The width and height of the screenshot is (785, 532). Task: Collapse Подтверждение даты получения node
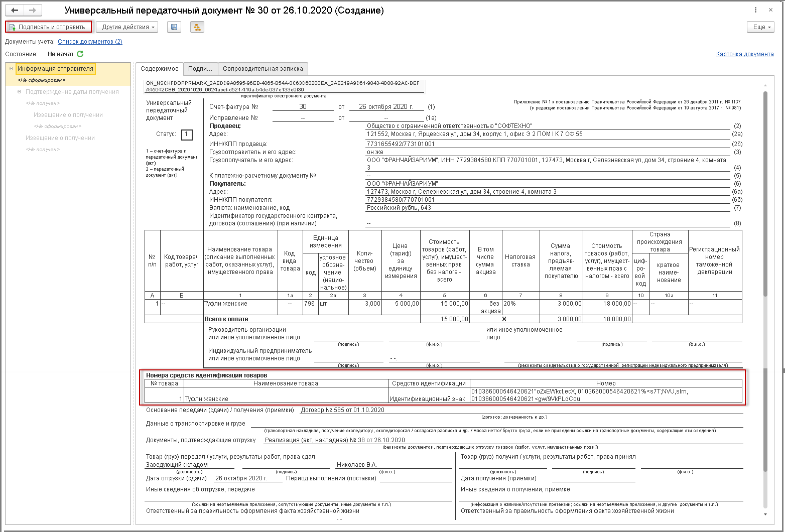pos(20,92)
